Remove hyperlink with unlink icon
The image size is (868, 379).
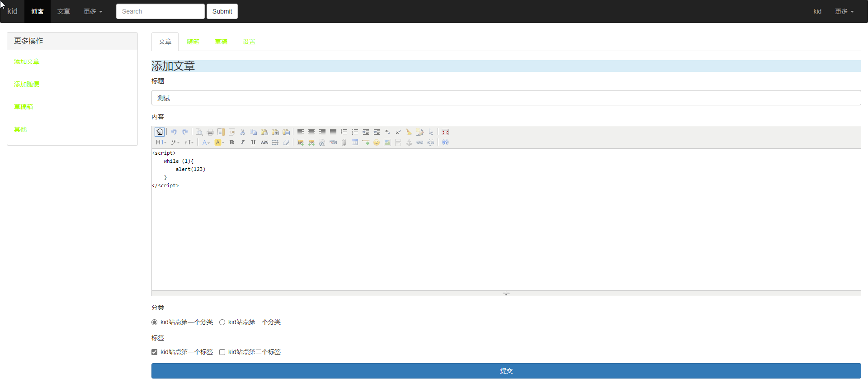pyautogui.click(x=431, y=142)
